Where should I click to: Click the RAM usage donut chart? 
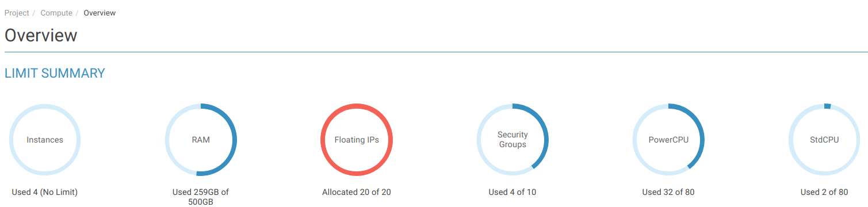tap(201, 140)
